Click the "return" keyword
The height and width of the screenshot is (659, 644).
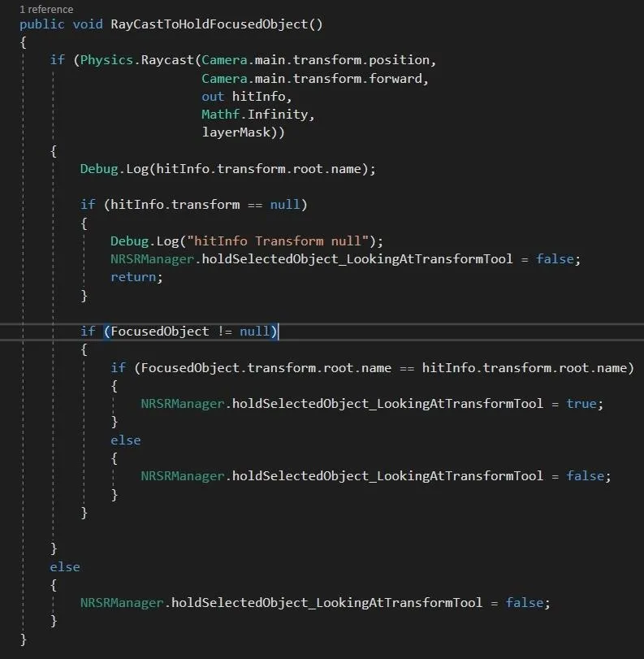(x=133, y=277)
